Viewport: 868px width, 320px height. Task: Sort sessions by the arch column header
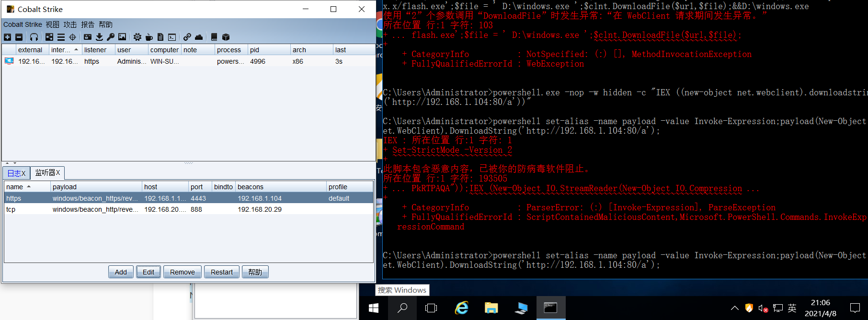coord(312,50)
